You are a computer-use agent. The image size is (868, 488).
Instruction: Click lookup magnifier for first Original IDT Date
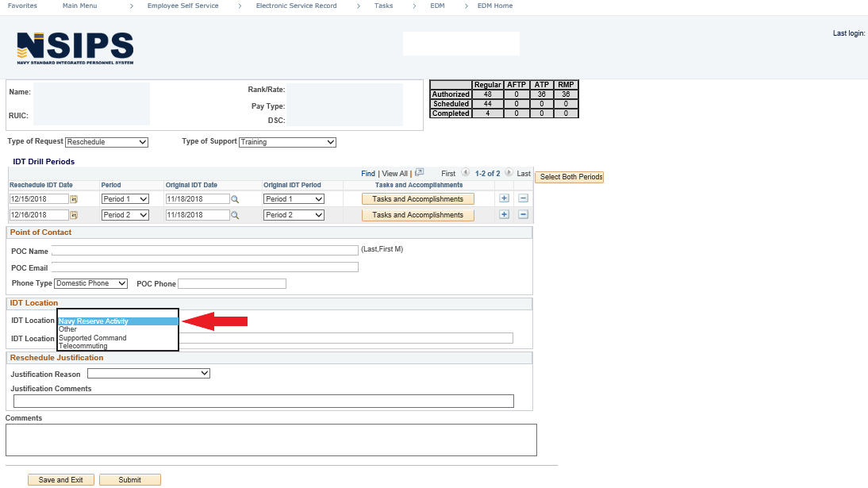[x=235, y=199]
